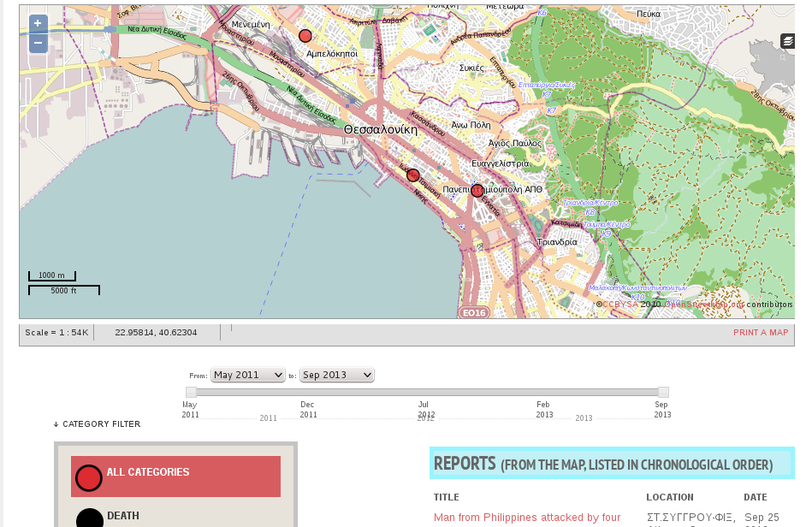Collapse the Category Filter section
This screenshot has width=812, height=527.
pos(97,424)
